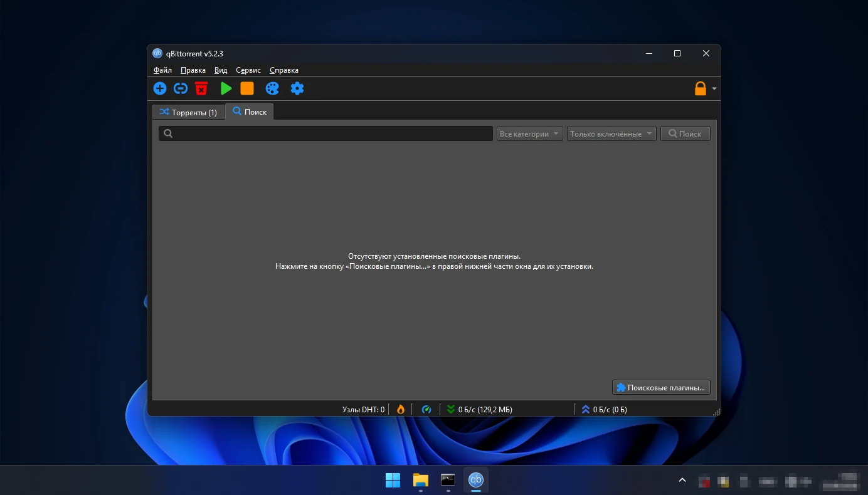Screen dimensions: 868x495
Task: Click the Поиск search button
Action: [685, 133]
